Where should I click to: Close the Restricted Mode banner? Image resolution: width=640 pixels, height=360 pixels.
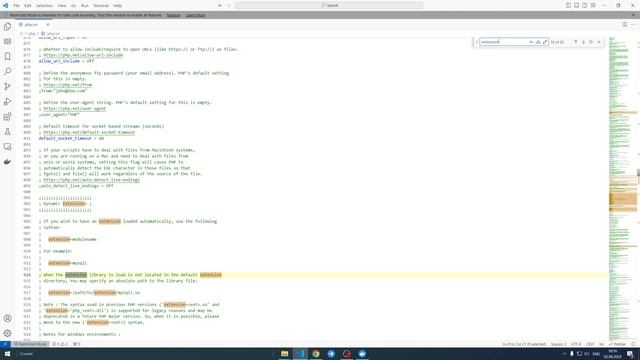tap(633, 15)
